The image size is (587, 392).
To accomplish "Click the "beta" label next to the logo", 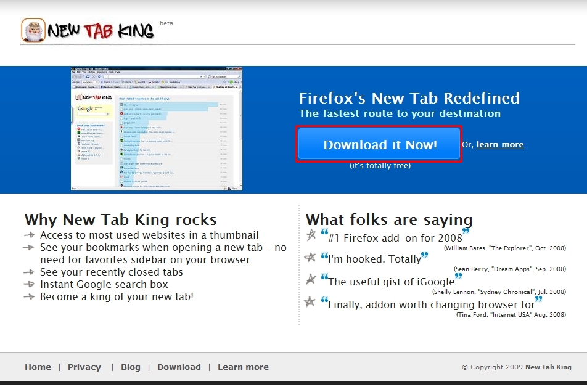I will tap(166, 23).
